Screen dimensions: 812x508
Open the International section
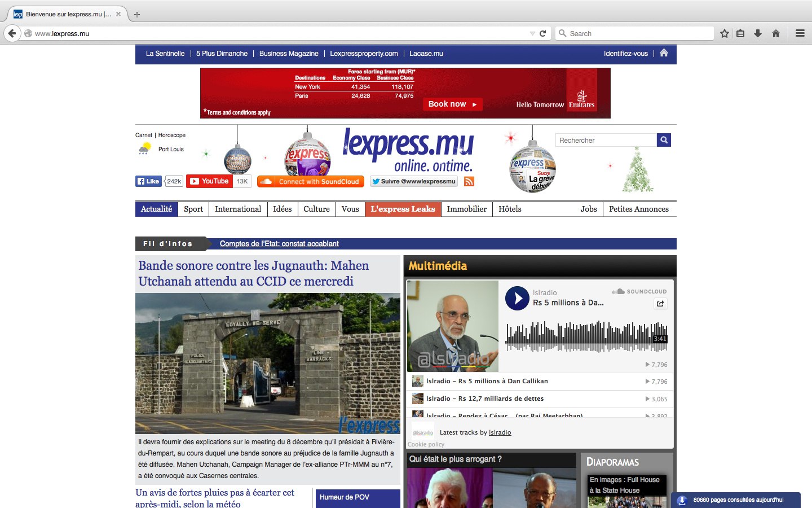238,209
